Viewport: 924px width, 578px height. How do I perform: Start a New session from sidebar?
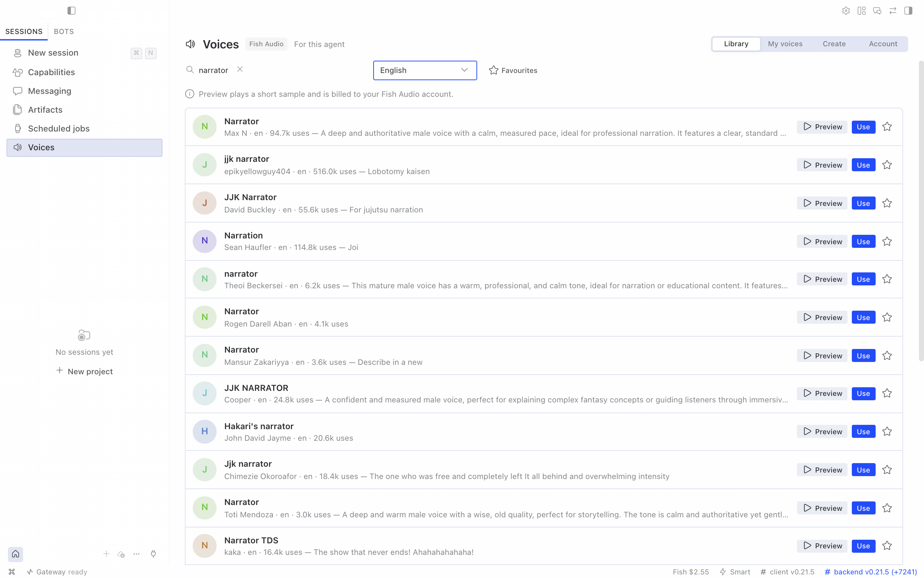point(84,53)
